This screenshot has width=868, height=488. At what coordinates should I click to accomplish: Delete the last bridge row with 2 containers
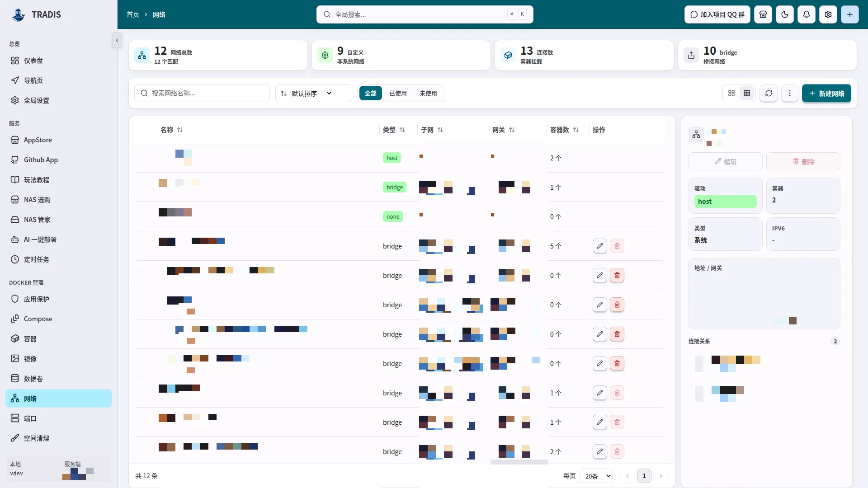pyautogui.click(x=617, y=451)
